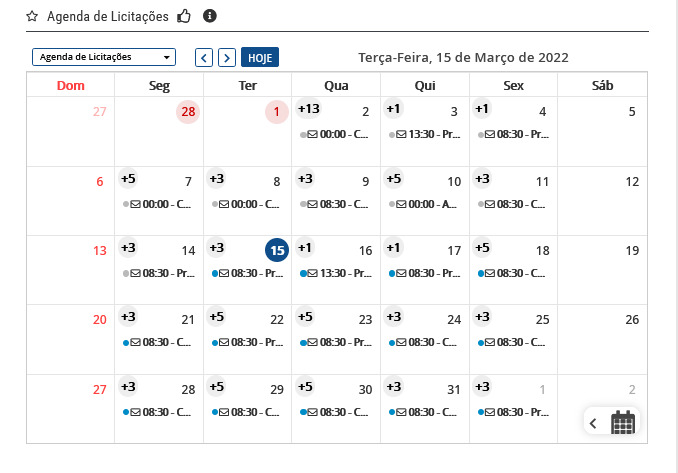678x473 pixels.
Task: Expand the +13 more events on day 2
Action: click(308, 109)
